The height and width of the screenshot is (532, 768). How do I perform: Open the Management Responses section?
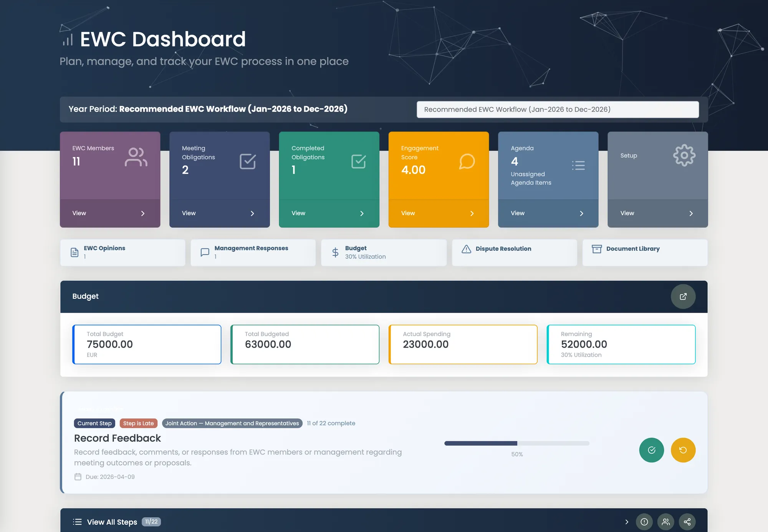(253, 252)
